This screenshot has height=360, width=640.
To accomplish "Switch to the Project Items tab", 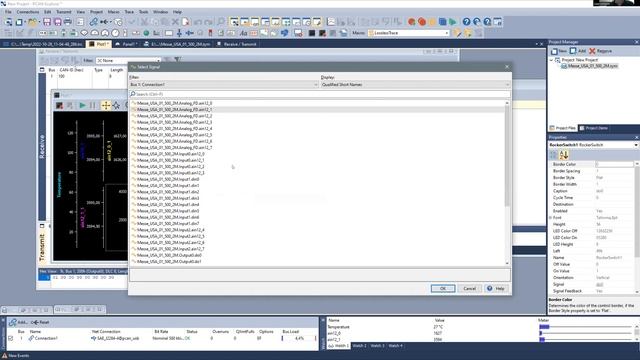I will pos(593,128).
